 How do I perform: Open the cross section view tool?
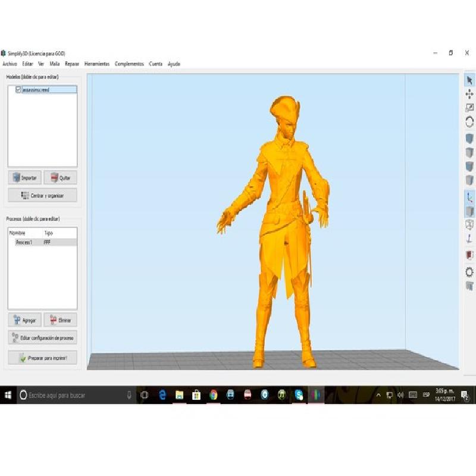click(469, 255)
